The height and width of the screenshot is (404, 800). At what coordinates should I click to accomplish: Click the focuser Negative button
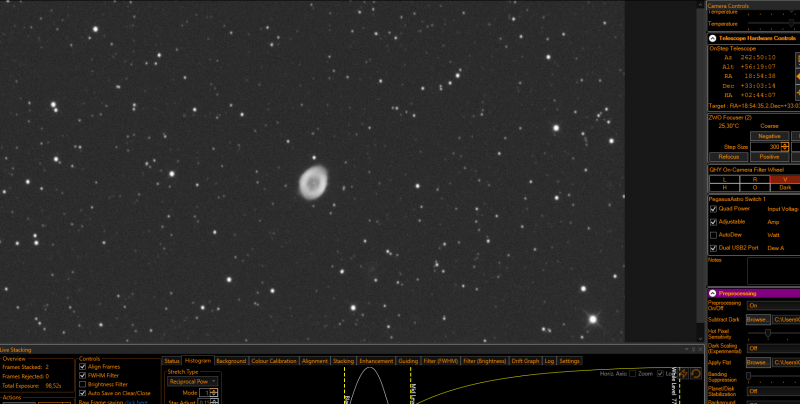tap(769, 136)
